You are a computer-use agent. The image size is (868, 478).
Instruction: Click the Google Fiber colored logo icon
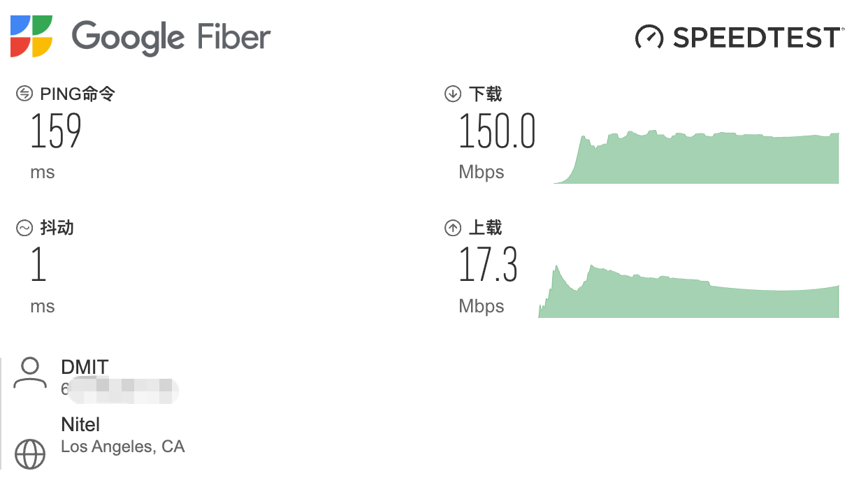point(31,36)
